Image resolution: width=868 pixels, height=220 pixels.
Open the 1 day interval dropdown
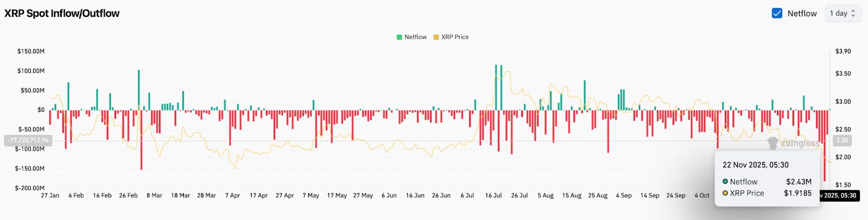(842, 14)
